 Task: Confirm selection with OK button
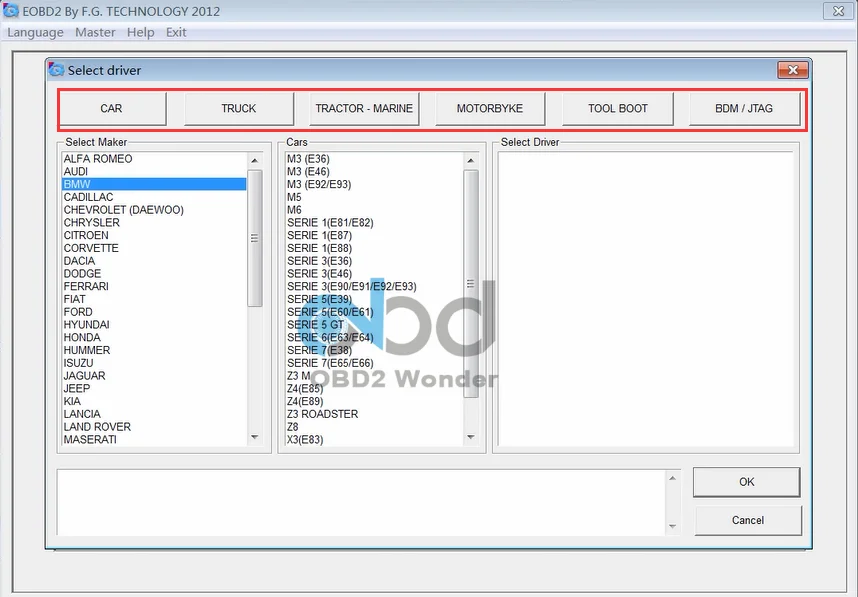747,482
